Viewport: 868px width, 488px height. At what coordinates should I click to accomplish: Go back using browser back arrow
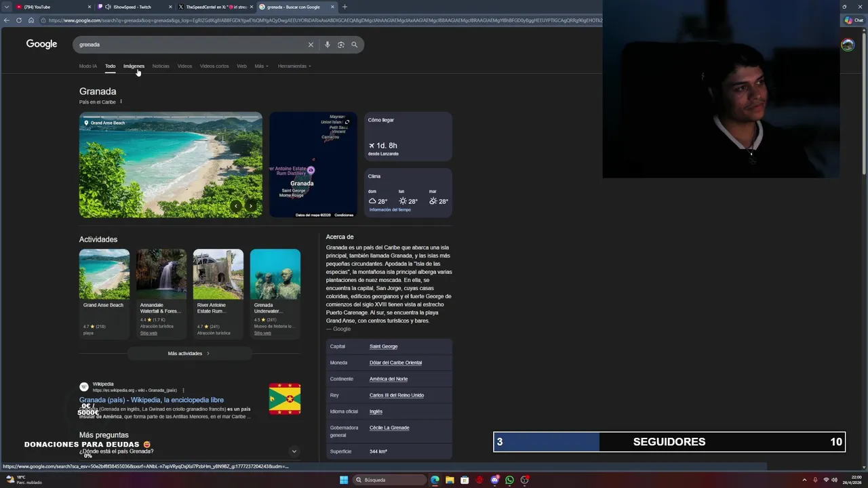pos(7,20)
